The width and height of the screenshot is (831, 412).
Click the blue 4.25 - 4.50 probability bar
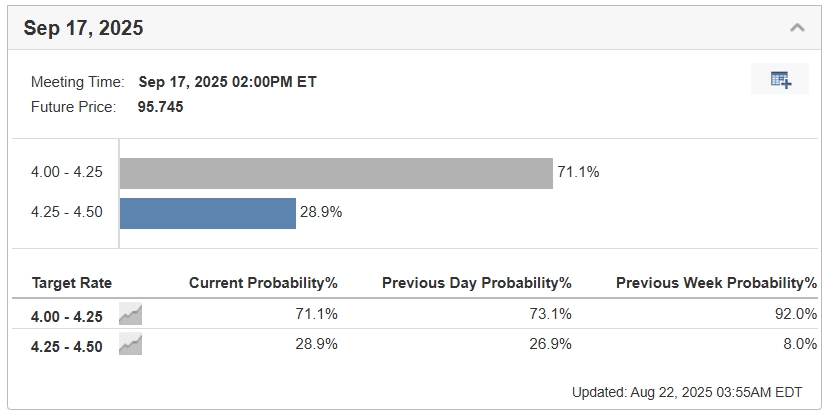tap(208, 213)
